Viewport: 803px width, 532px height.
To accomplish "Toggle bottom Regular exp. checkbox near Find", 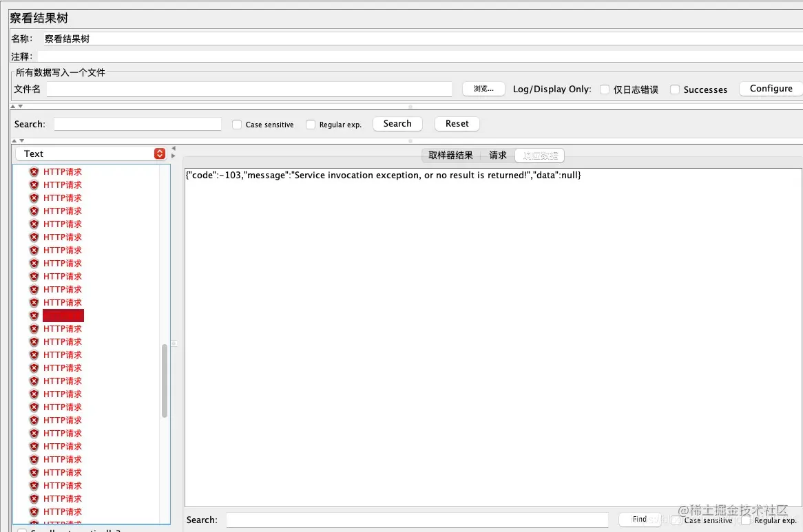I will click(746, 520).
